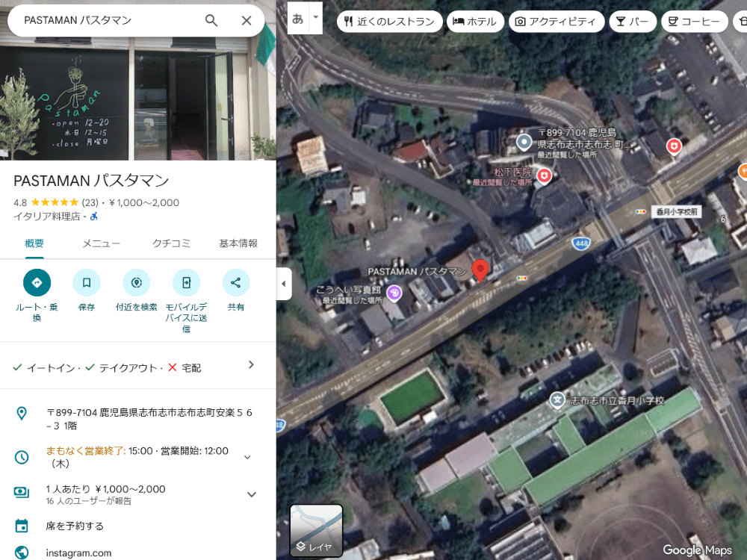Open the instagram.com website link
Viewport: 747px width, 560px height.
(78, 553)
